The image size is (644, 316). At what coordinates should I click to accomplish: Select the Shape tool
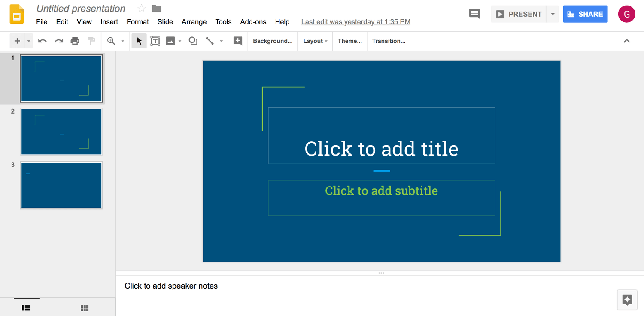pyautogui.click(x=192, y=41)
